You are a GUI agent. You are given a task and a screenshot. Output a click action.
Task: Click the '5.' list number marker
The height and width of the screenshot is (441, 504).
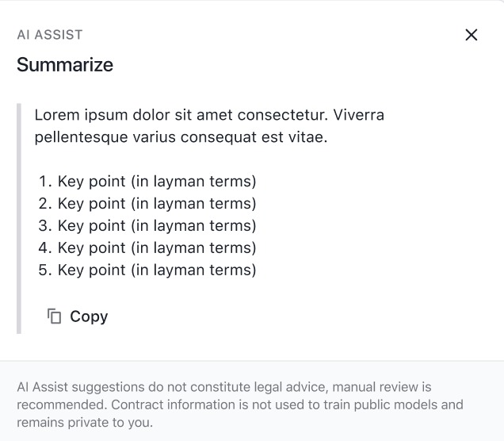coord(45,270)
